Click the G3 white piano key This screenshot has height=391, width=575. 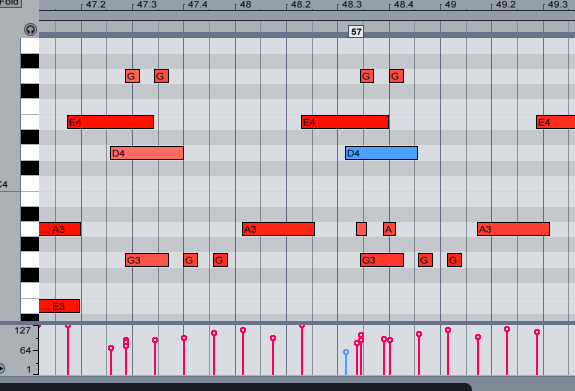click(x=30, y=260)
